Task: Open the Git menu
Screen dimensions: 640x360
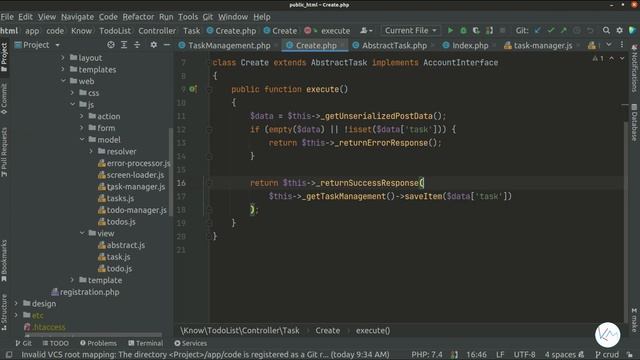Action: [x=208, y=17]
